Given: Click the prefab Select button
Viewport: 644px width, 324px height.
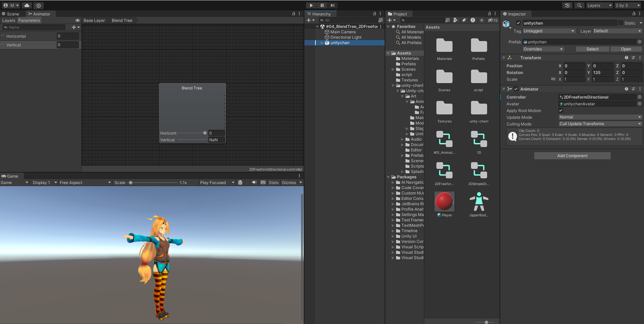Looking at the screenshot, I should (x=592, y=49).
